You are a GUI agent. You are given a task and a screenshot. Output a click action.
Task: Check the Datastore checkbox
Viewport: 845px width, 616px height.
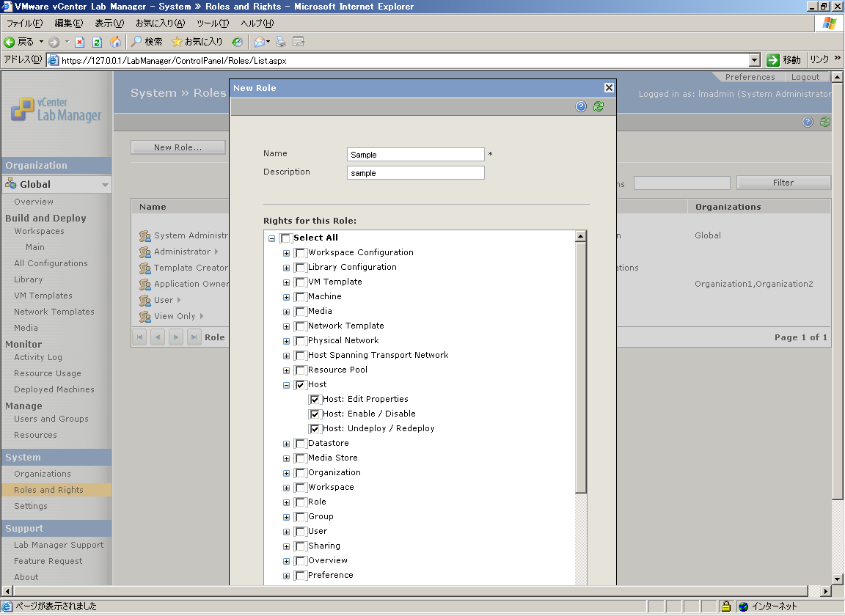[300, 444]
